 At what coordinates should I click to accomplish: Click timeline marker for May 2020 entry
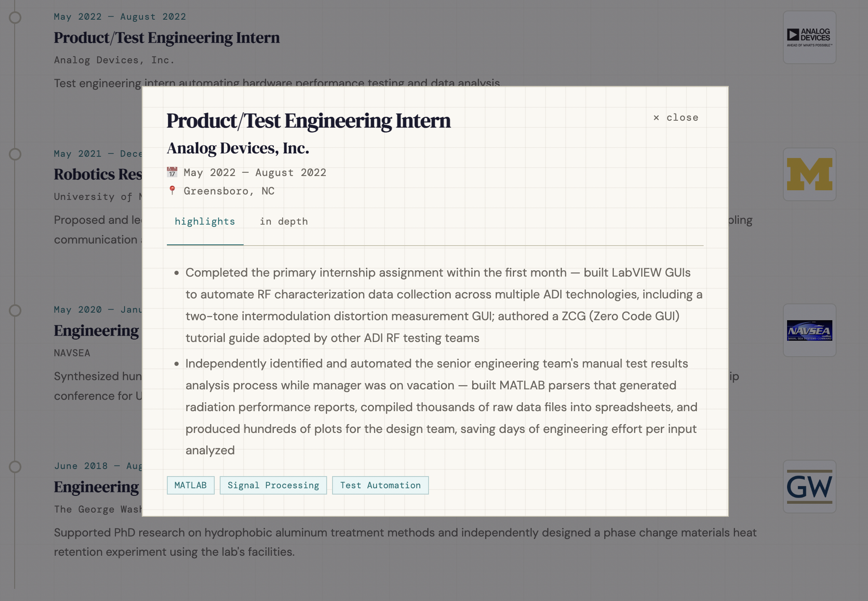pos(15,311)
